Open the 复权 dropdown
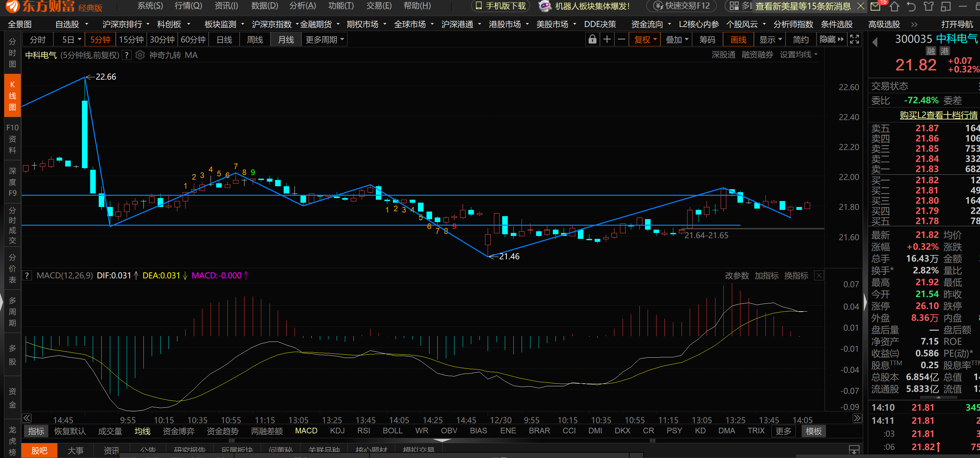 pyautogui.click(x=645, y=39)
